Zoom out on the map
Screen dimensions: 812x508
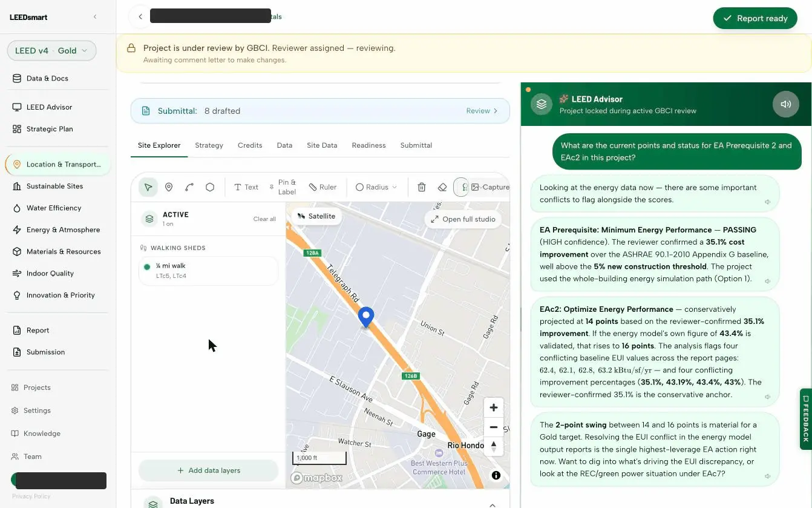494,427
